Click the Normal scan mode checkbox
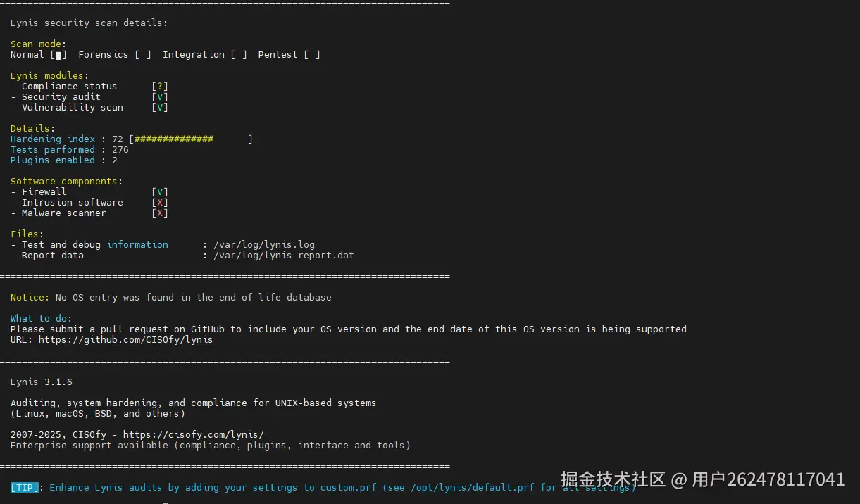The image size is (860, 504). click(x=58, y=55)
